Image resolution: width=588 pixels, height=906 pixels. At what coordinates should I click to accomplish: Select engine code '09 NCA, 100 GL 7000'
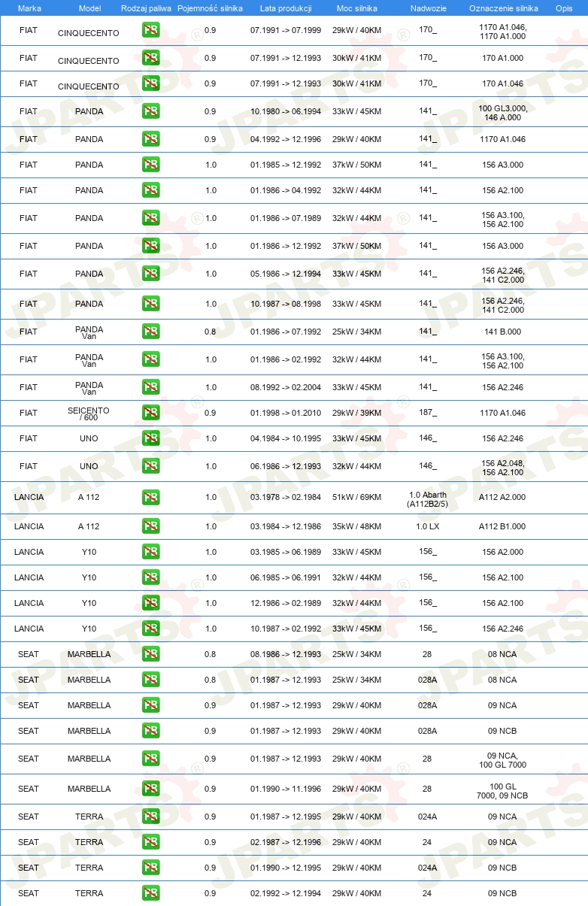(502, 760)
